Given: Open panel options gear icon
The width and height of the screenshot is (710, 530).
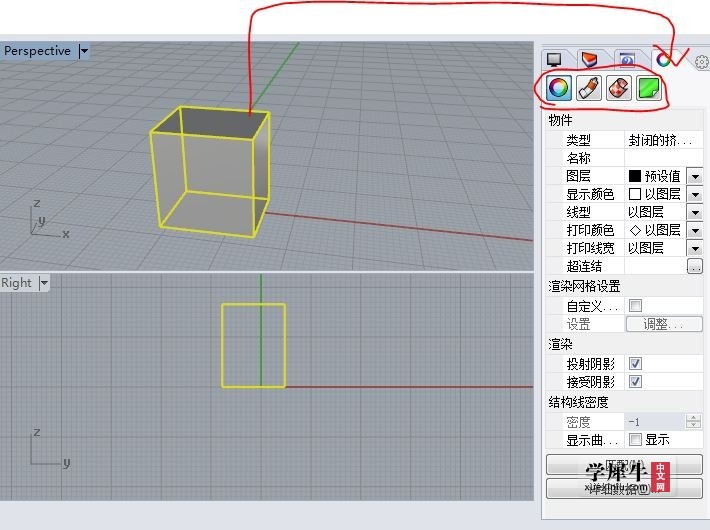Looking at the screenshot, I should click(x=701, y=62).
